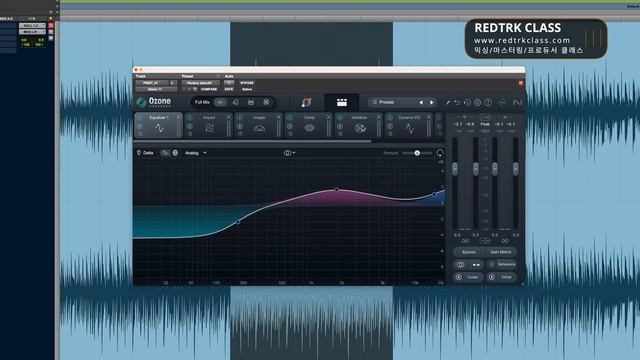Image resolution: width=640 pixels, height=360 pixels.
Task: Click the Ozone logo icon
Action: (141, 102)
